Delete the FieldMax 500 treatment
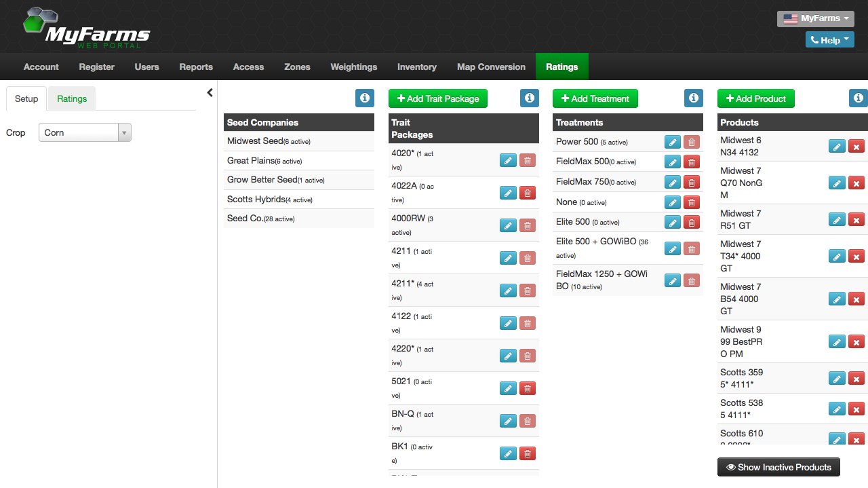The height and width of the screenshot is (488, 868). pyautogui.click(x=692, y=162)
